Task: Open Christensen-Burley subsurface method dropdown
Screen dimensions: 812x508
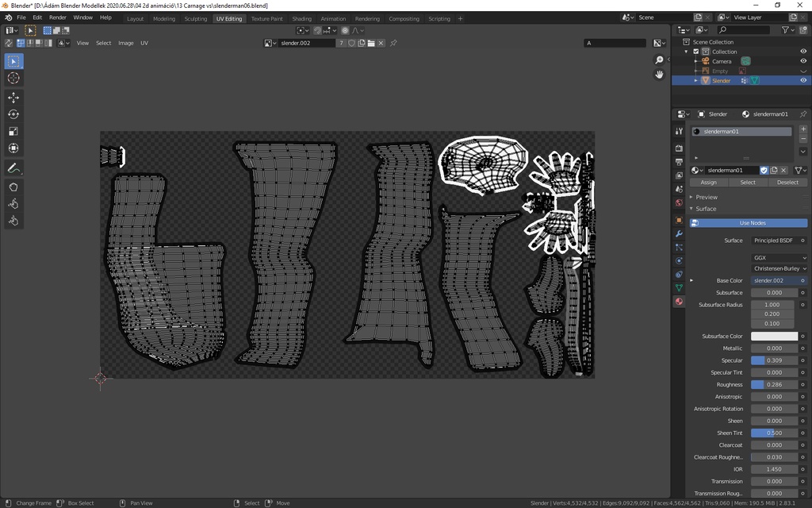Action: [x=779, y=268]
